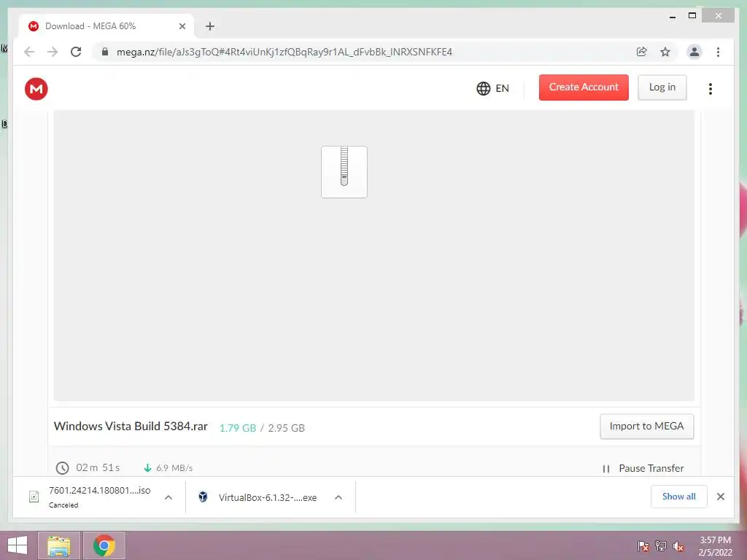Click the remaining time clock icon
The image size is (747, 560).
click(x=63, y=468)
